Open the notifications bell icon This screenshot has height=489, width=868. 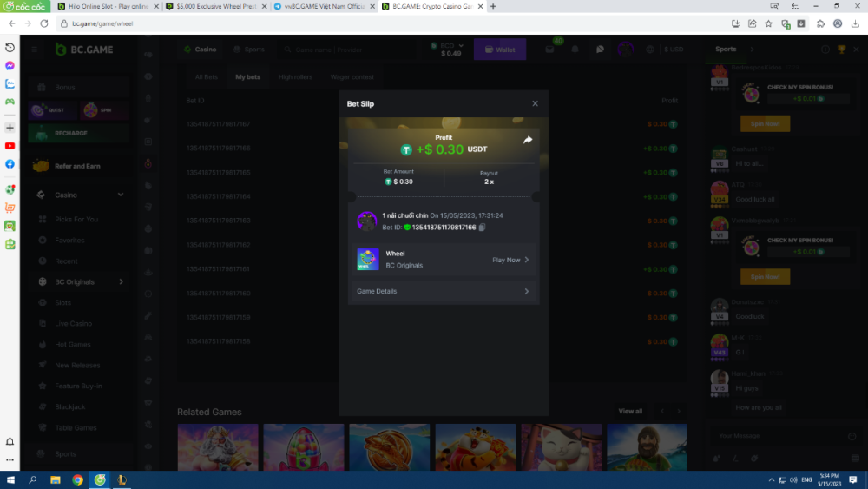pyautogui.click(x=575, y=50)
